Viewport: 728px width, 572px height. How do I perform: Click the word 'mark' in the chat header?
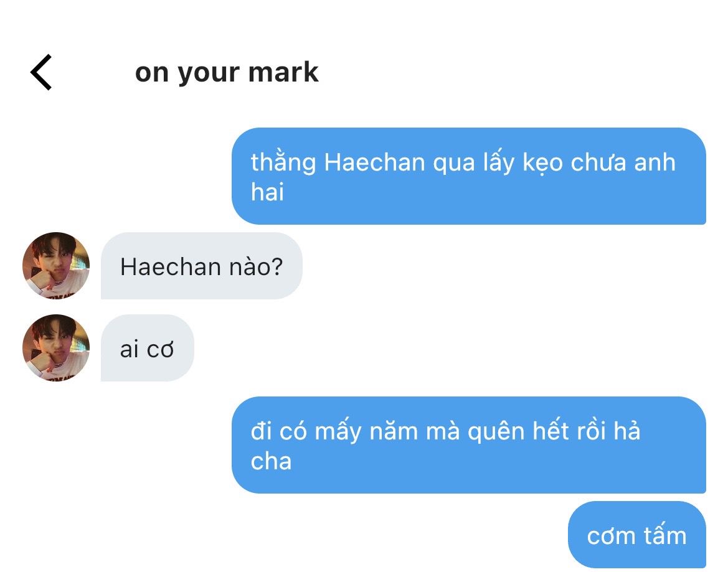(x=283, y=72)
